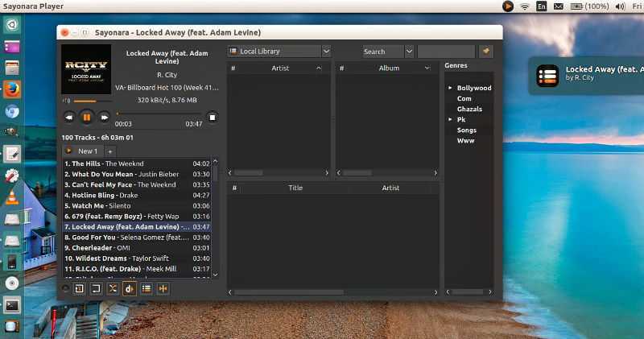This screenshot has height=339, width=644.
Task: Expand the Pk genre
Action: (x=450, y=119)
